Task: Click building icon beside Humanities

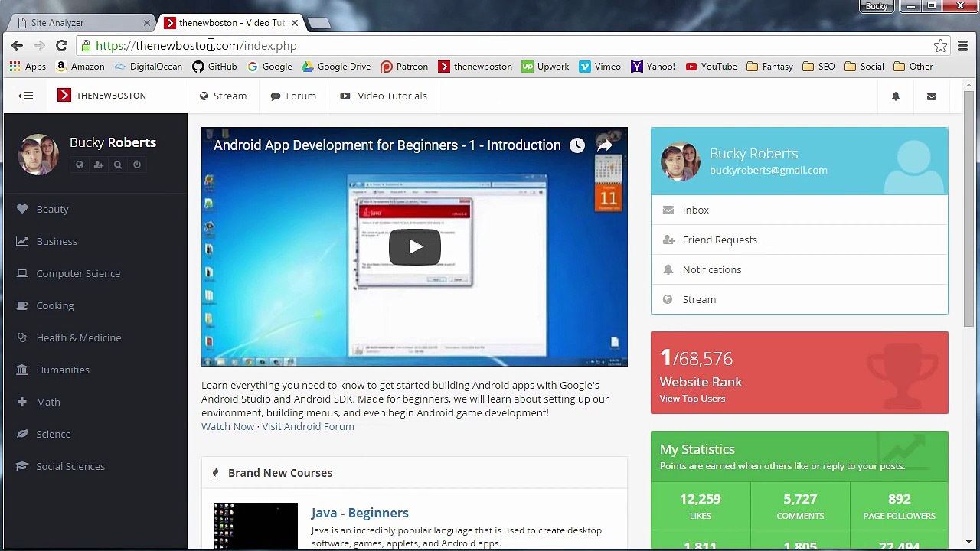Action: tap(22, 370)
